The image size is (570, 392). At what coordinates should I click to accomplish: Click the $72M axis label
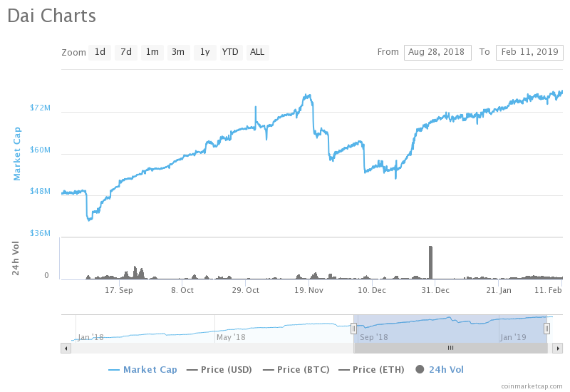pos(41,108)
